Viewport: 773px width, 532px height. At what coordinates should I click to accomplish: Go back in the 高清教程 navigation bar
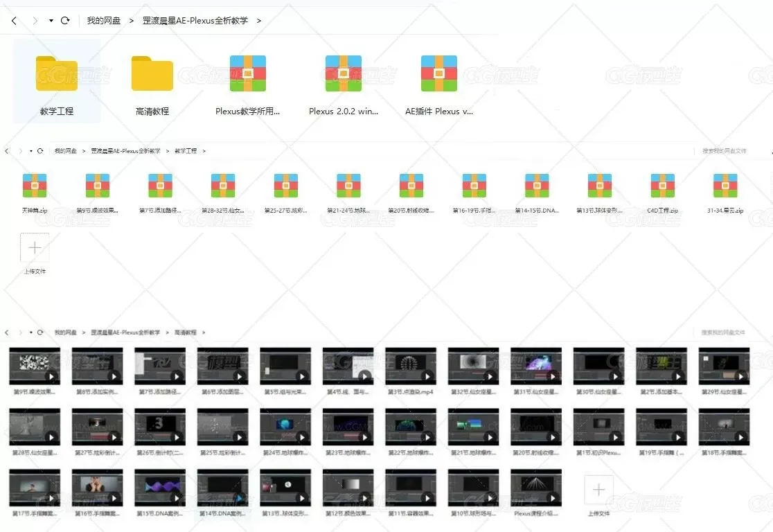[x=6, y=332]
